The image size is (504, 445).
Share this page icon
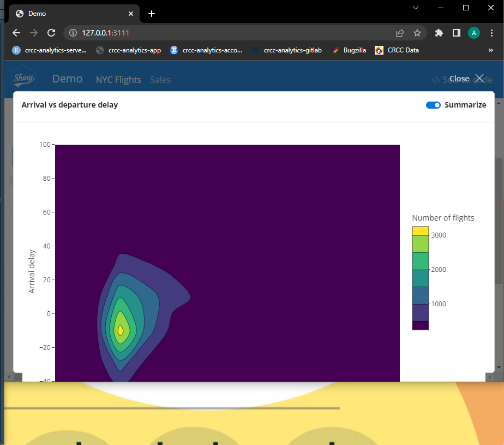click(399, 33)
